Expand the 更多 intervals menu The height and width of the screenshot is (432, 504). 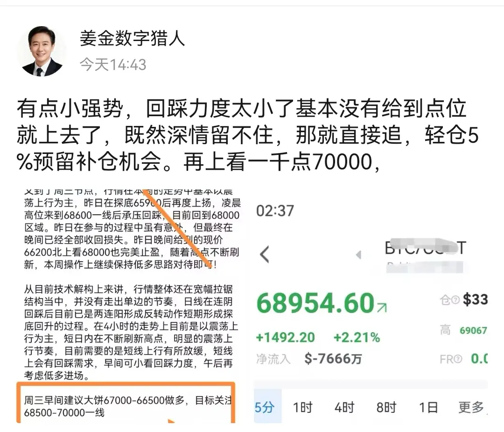471,407
